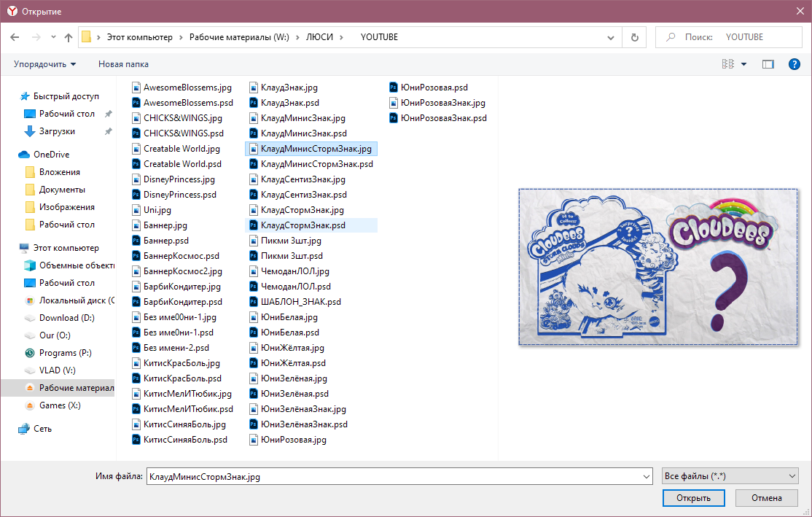Toggle the preview pane icon
Screen dimensions: 812x517
pos(768,64)
